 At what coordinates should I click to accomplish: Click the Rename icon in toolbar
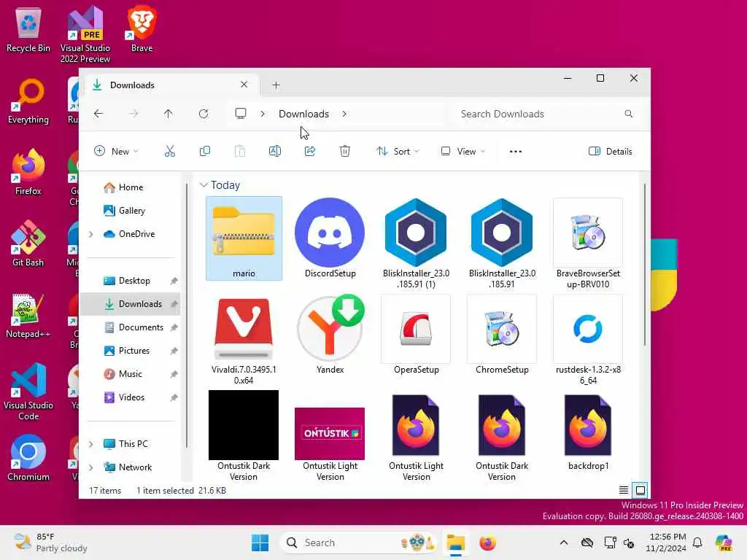(x=275, y=152)
